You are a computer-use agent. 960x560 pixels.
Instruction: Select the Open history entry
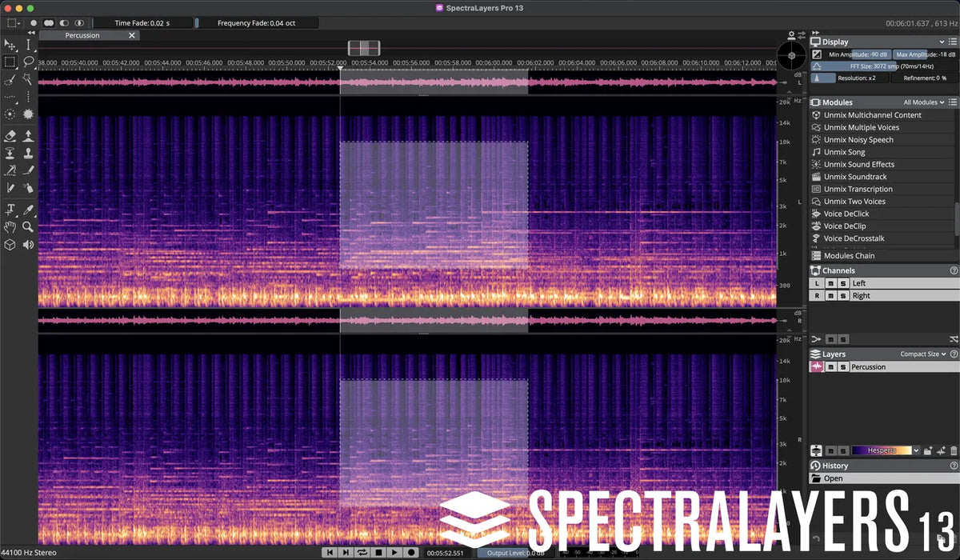(883, 478)
